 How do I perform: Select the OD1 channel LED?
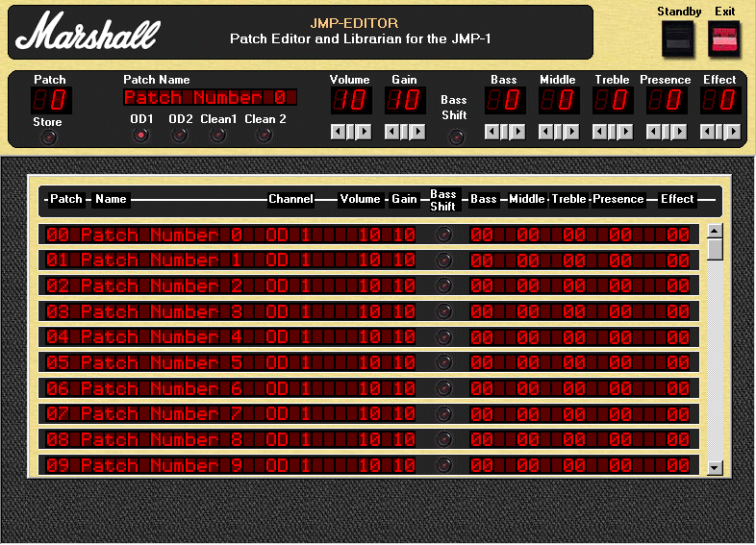[x=140, y=136]
